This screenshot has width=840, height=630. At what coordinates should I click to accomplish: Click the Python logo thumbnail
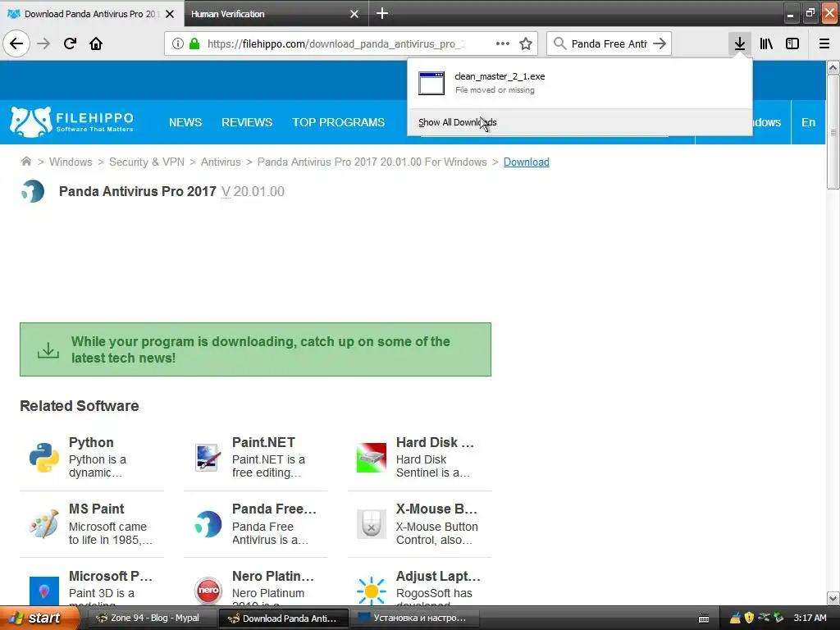click(44, 458)
